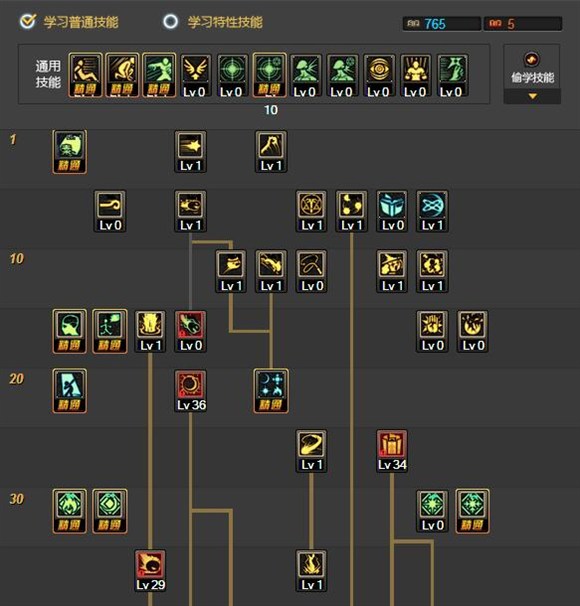Select the flame Lv 1 skill at bottom

pos(311,571)
